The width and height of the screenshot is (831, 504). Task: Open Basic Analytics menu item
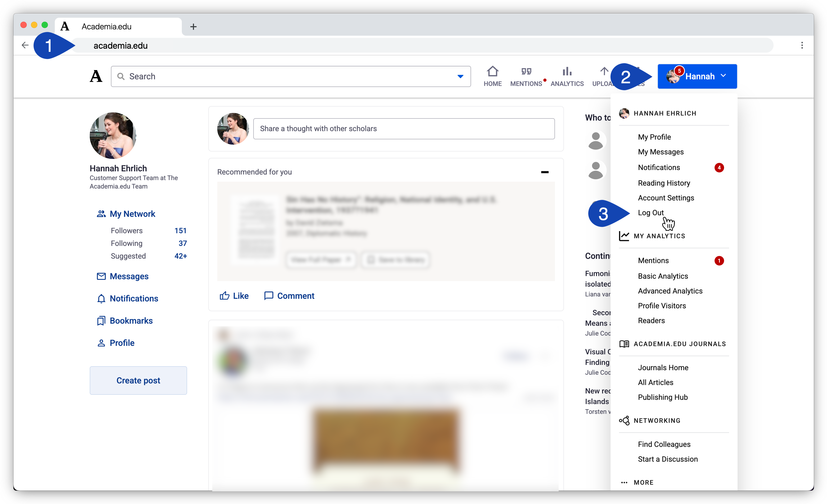point(663,276)
